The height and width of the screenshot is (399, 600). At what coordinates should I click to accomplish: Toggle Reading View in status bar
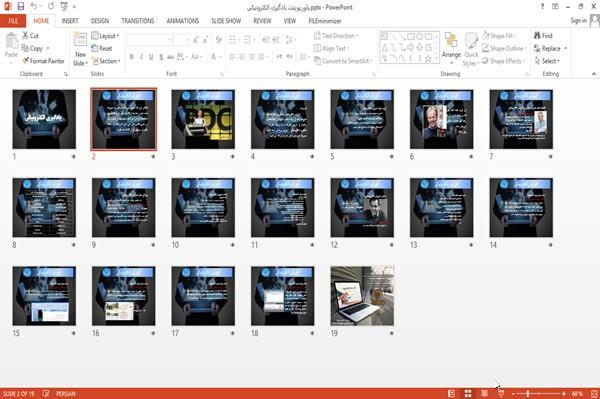point(484,393)
